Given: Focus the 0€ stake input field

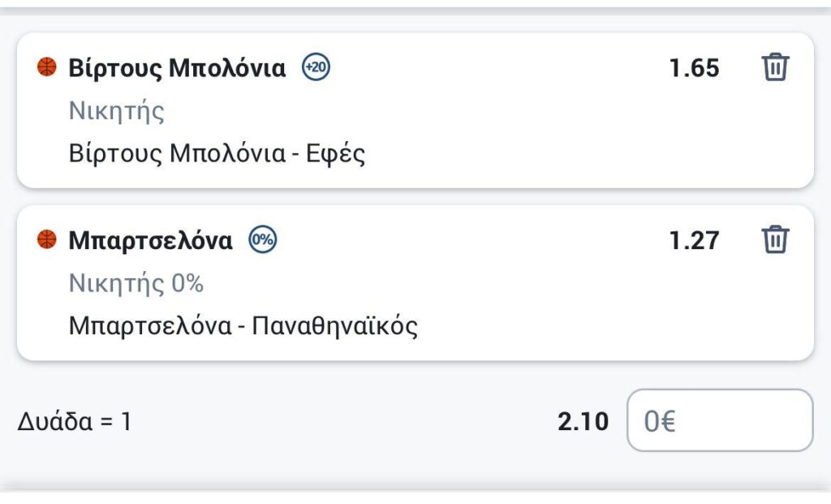Looking at the screenshot, I should [720, 420].
